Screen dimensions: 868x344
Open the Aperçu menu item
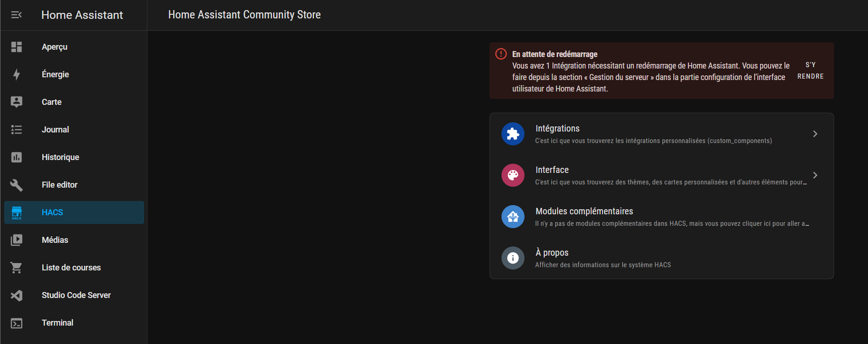(74, 47)
